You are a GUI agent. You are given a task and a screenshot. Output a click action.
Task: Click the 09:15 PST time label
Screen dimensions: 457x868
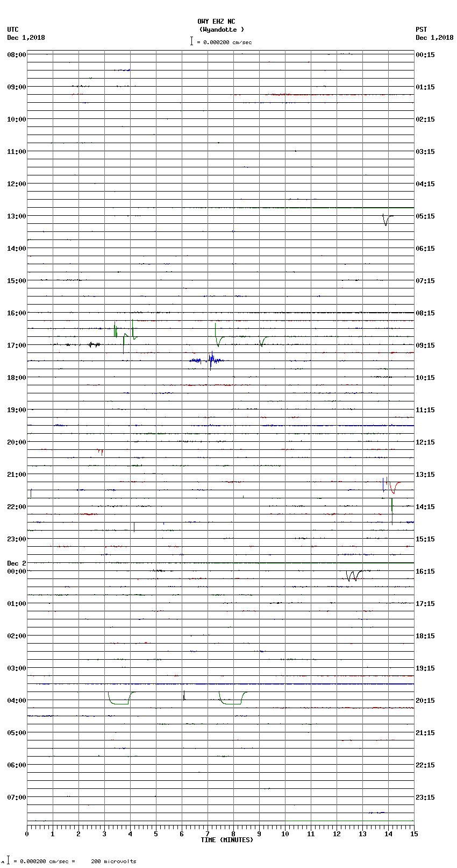(425, 345)
